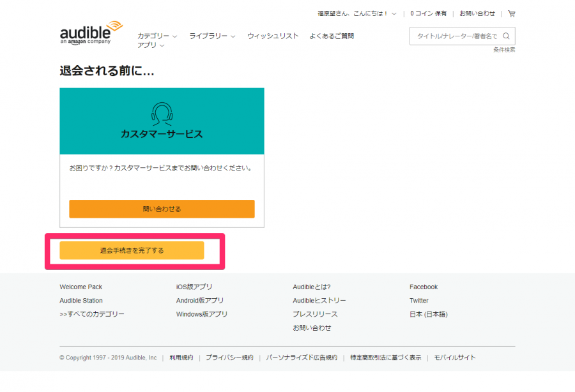The image size is (575, 392).
Task: Select 日本 (日本語) language link
Action: [x=428, y=314]
